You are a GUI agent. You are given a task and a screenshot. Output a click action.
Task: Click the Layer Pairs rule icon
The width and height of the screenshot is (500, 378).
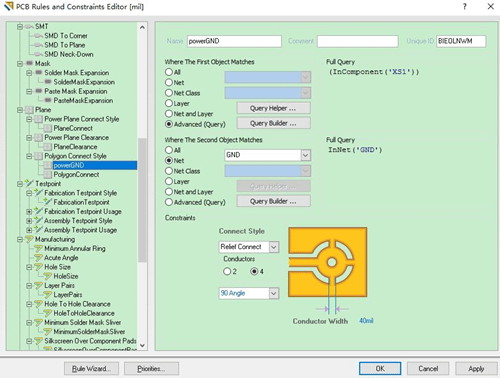(39, 286)
